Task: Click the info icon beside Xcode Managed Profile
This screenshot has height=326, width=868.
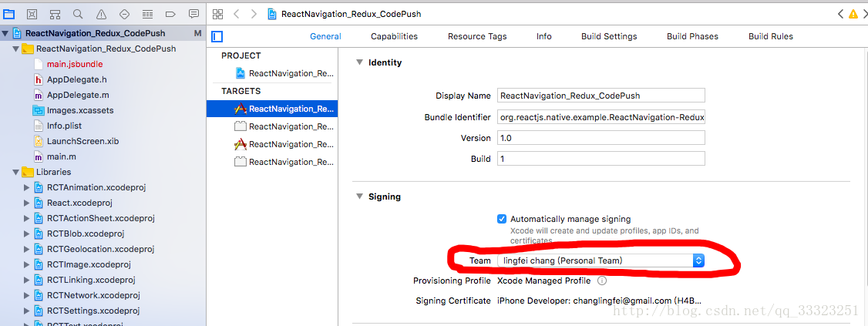Action: pyautogui.click(x=602, y=281)
